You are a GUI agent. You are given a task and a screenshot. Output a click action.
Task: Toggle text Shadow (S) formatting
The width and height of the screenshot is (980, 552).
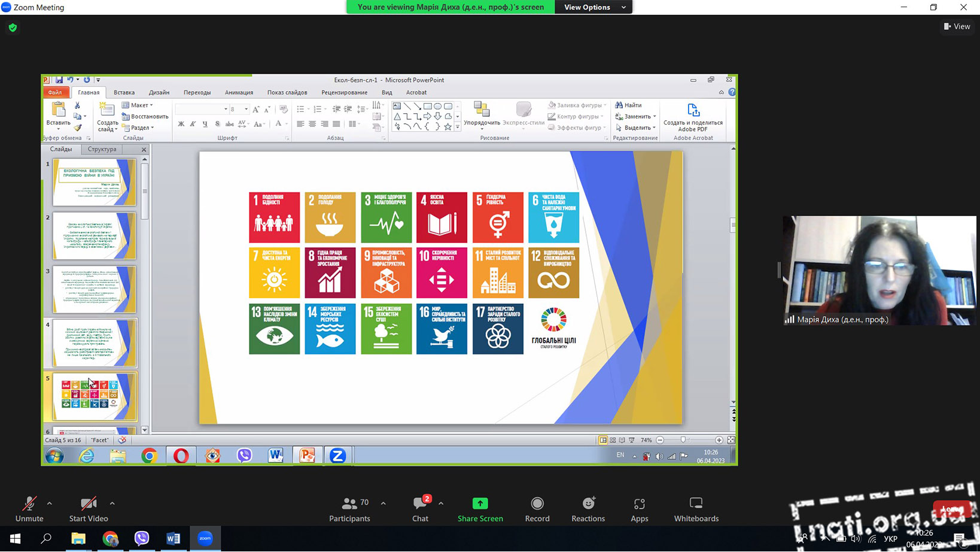click(217, 124)
